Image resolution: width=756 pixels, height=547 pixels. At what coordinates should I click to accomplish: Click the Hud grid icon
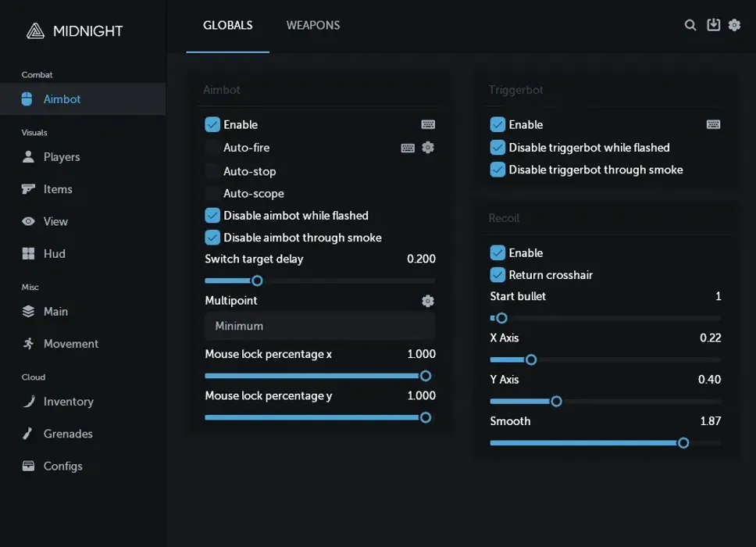[x=28, y=253]
